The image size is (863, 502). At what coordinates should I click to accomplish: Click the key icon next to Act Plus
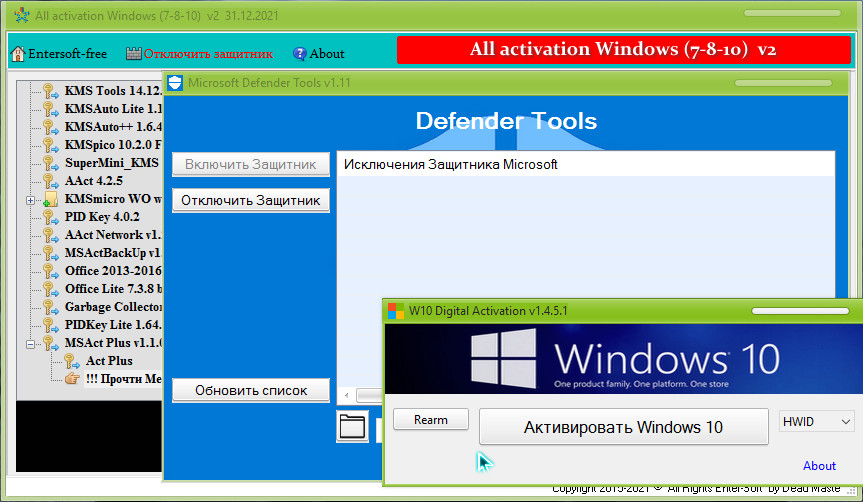point(72,361)
